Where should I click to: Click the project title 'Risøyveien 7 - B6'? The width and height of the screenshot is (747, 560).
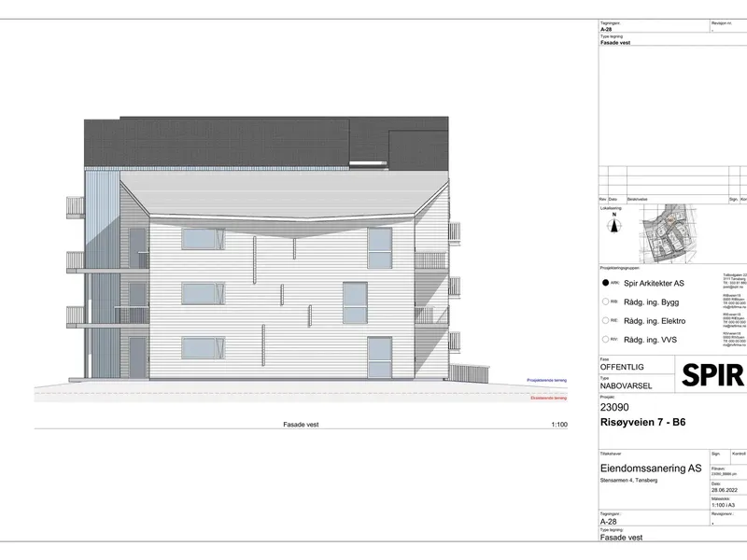pos(642,422)
